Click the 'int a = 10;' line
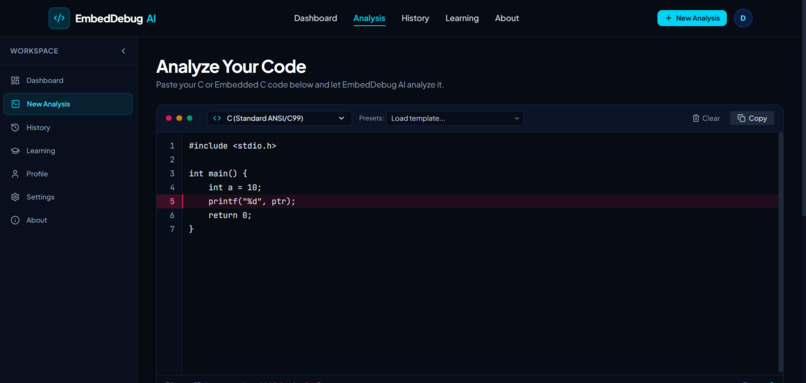 pos(235,188)
